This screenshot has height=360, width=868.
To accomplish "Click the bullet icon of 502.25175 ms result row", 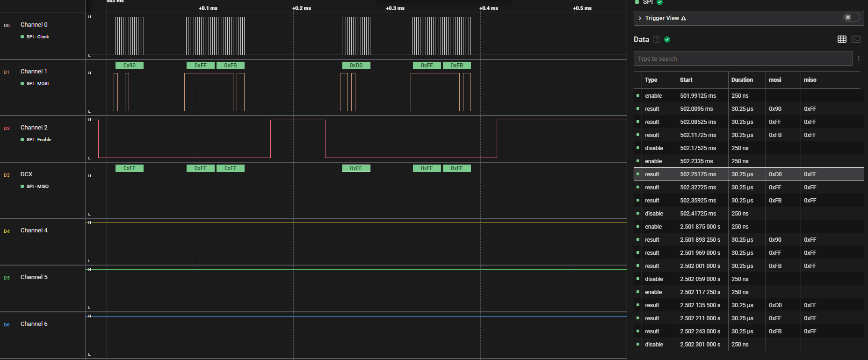I will 638,174.
